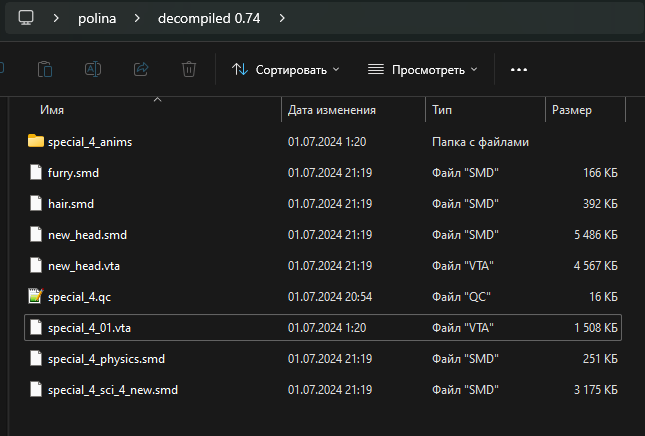Click the special_4.qc file icon
Screen dimensions: 645x436
[x=36, y=296]
